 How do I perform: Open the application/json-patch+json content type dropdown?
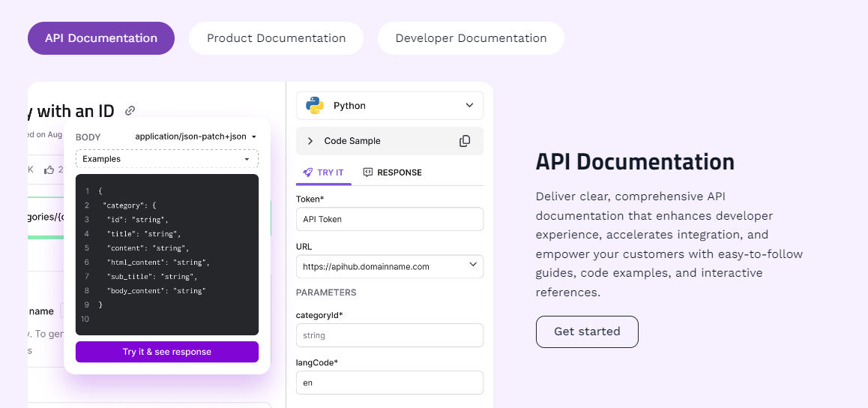[x=254, y=137]
